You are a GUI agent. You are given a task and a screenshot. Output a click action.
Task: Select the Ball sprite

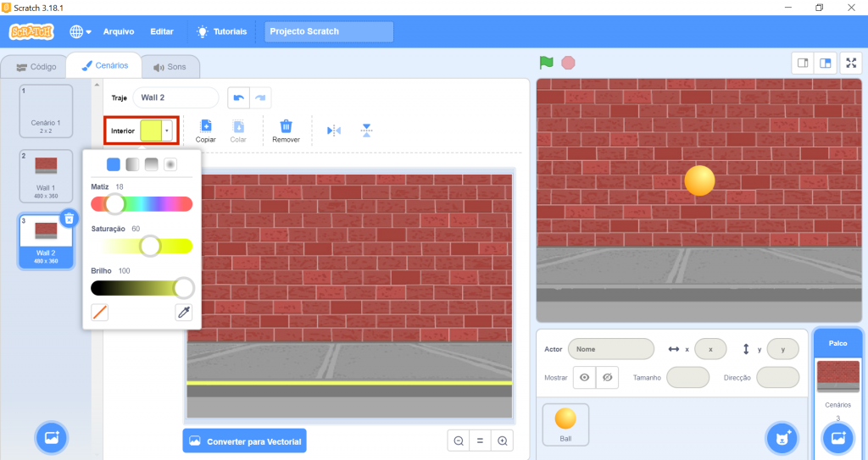(x=565, y=424)
